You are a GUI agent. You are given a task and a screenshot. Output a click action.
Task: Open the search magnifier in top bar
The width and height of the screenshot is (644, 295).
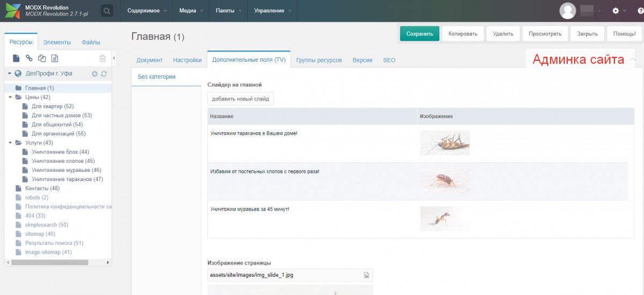coord(107,11)
